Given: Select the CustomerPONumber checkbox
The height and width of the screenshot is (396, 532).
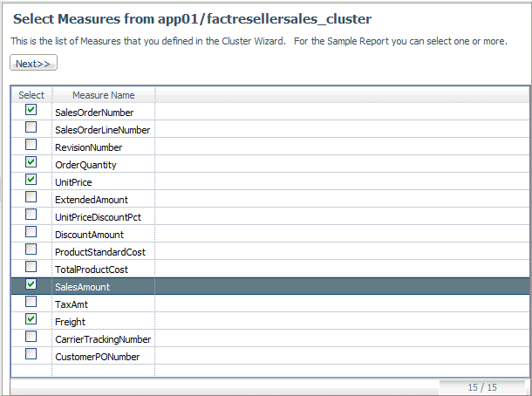Looking at the screenshot, I should pyautogui.click(x=31, y=354).
